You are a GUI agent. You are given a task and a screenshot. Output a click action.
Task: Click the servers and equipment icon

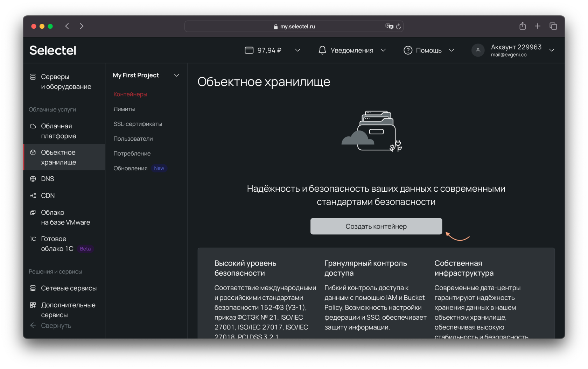[x=33, y=77]
